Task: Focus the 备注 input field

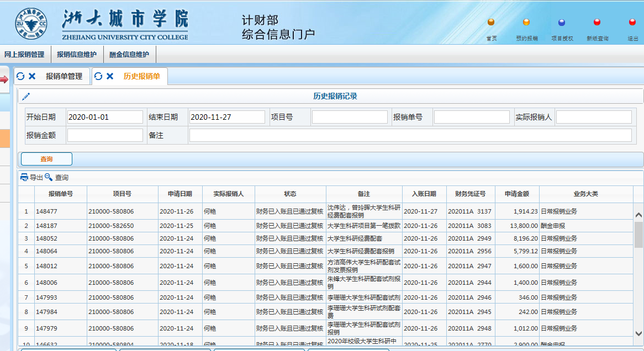Action: [410, 135]
